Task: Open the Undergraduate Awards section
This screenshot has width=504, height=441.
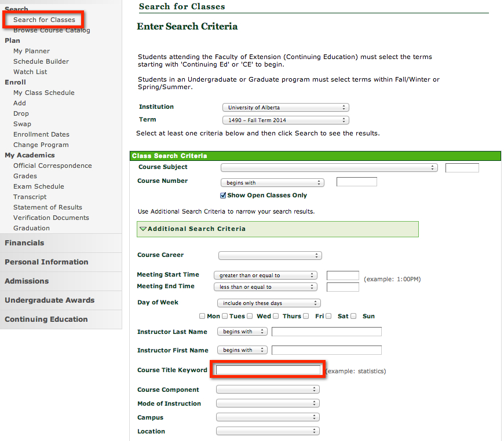Action: point(49,300)
